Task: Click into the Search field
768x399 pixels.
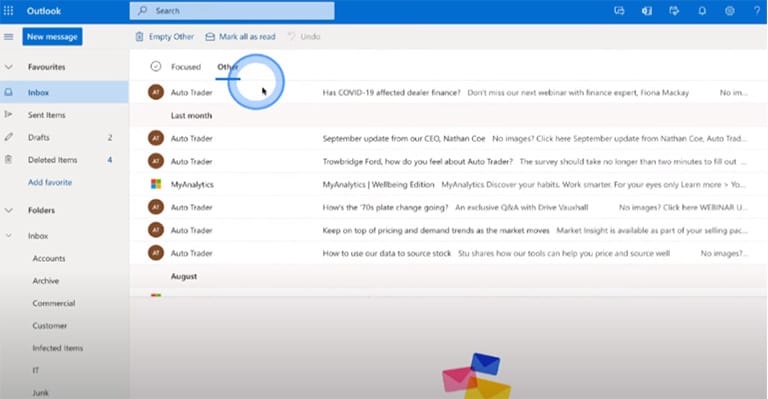Action: tap(232, 11)
